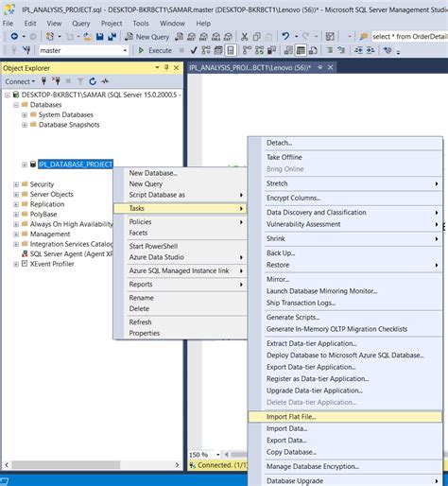Open the 150 % zoom dropdown
Image resolution: width=448 pixels, height=486 pixels.
(217, 455)
